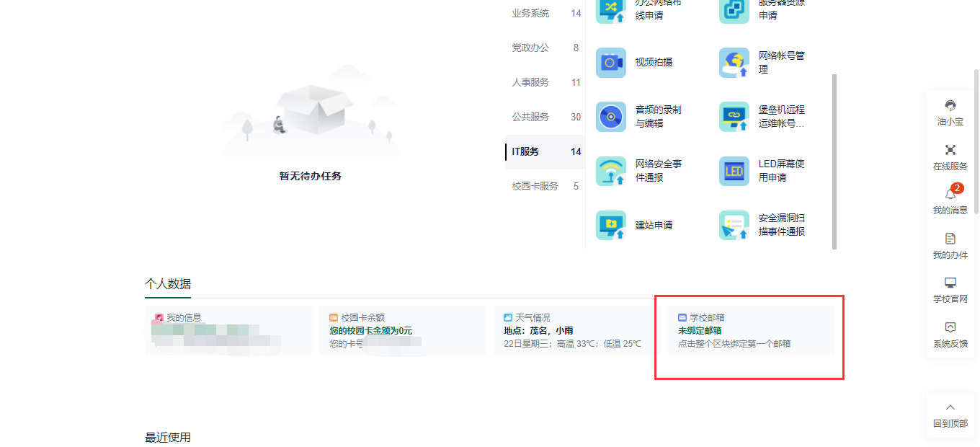The image size is (980, 447).
Task: Open 我的消息 bell notifications
Action: [x=950, y=200]
